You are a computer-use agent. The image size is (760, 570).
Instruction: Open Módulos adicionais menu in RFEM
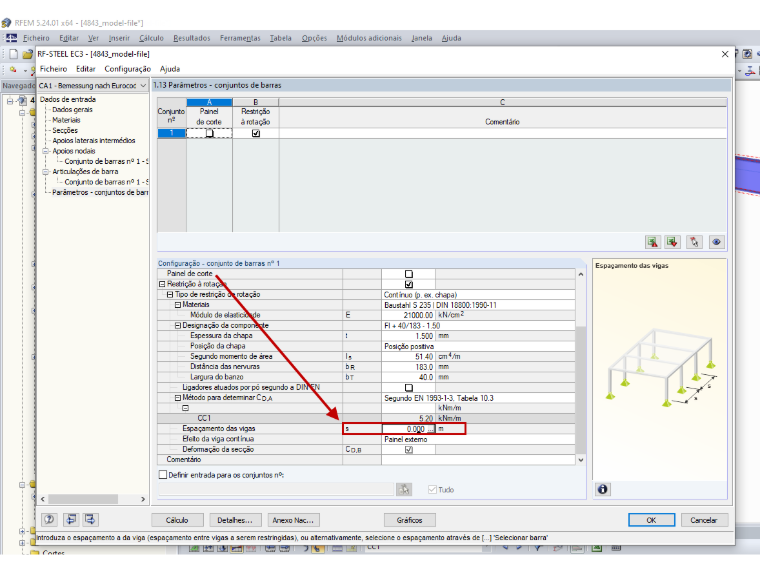tap(369, 38)
